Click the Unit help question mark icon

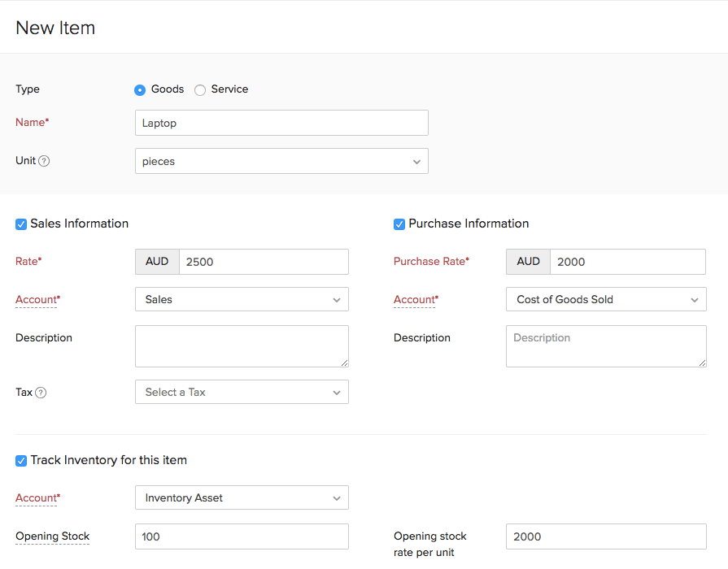pos(45,161)
